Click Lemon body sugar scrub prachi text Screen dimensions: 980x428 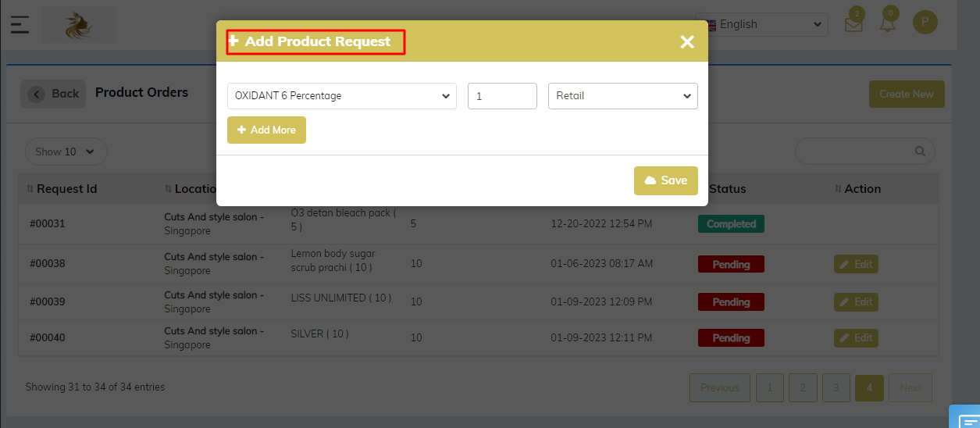point(333,260)
